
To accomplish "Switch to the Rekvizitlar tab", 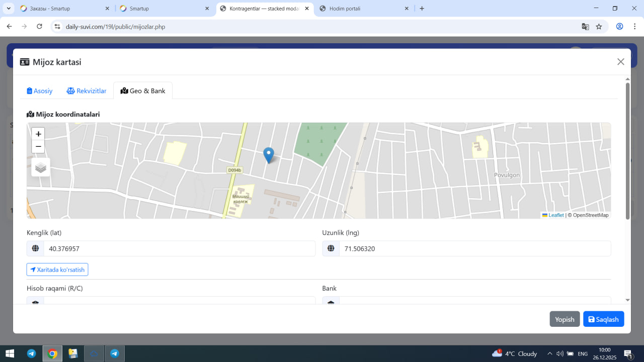I will [87, 91].
